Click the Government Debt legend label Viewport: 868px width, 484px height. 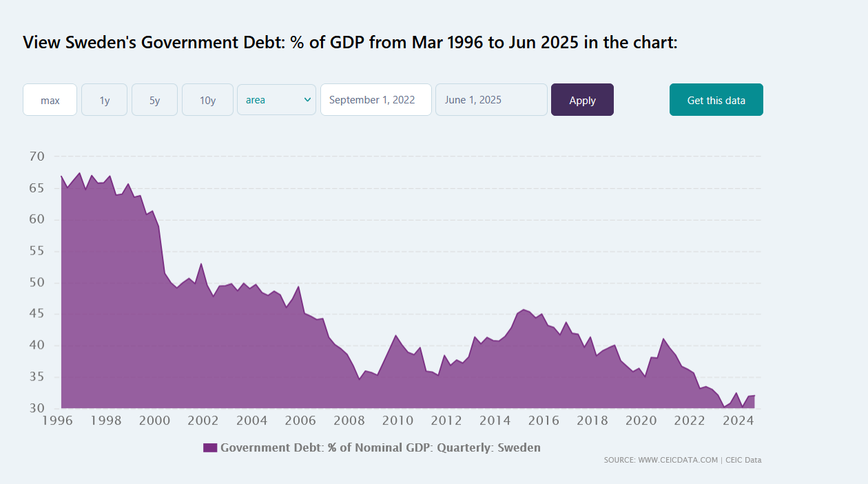[x=380, y=447]
